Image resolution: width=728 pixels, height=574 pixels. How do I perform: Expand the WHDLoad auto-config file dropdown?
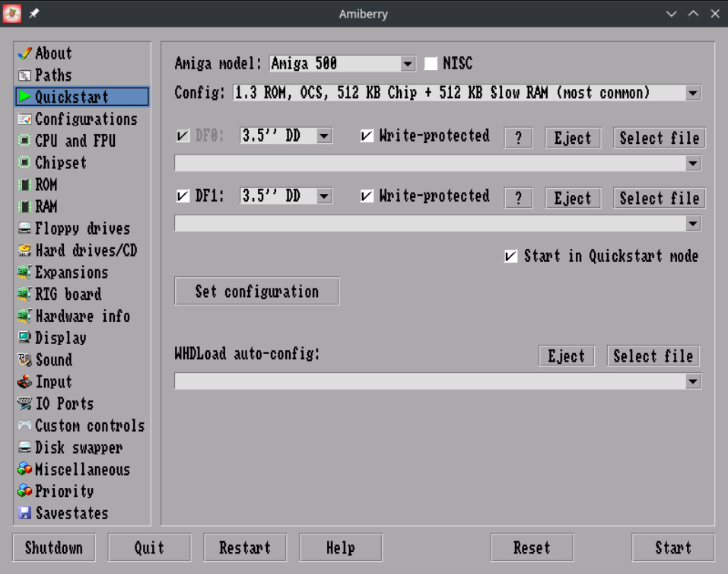[x=693, y=381]
